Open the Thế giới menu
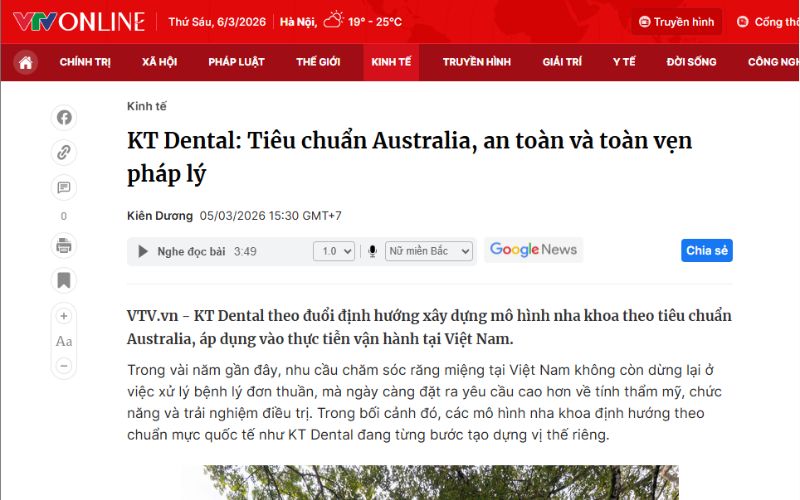The height and width of the screenshot is (500, 800). point(318,62)
